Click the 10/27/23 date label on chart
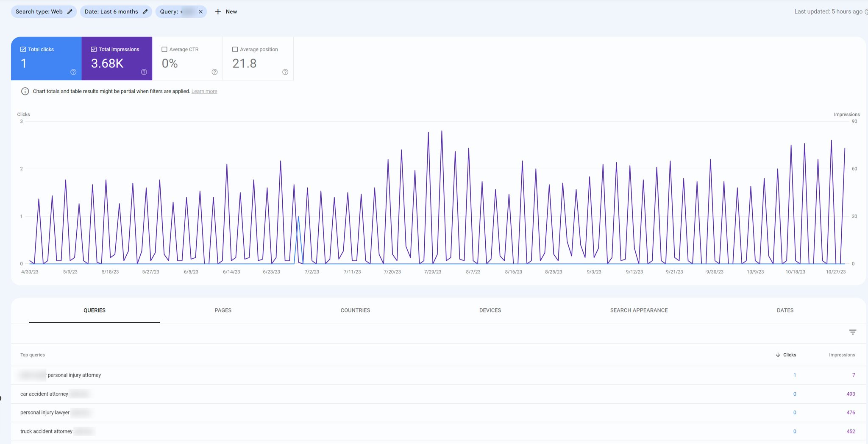This screenshot has width=868, height=444. (x=836, y=272)
